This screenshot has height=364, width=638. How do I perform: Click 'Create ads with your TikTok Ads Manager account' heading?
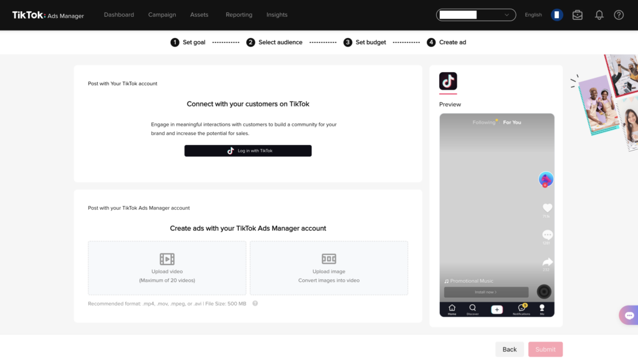click(248, 228)
